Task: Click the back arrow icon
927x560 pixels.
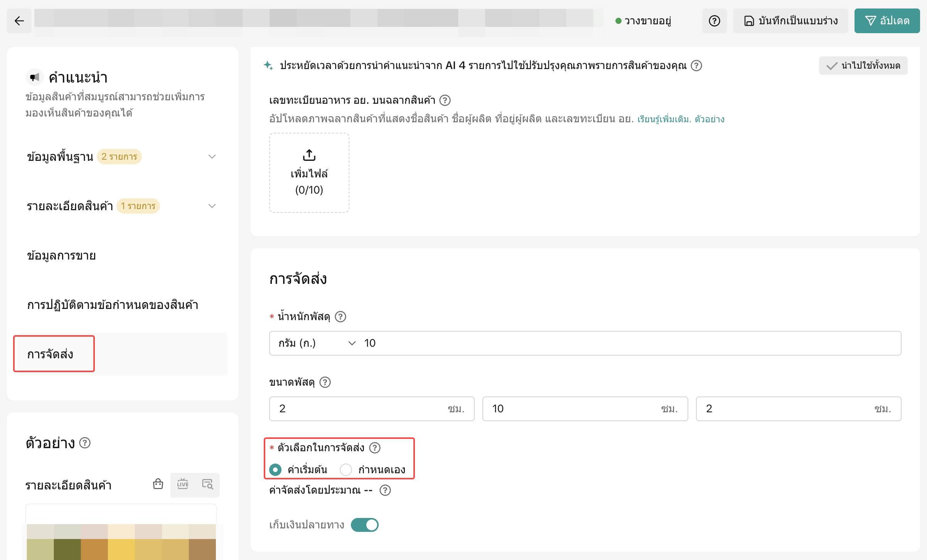Action: pyautogui.click(x=19, y=21)
